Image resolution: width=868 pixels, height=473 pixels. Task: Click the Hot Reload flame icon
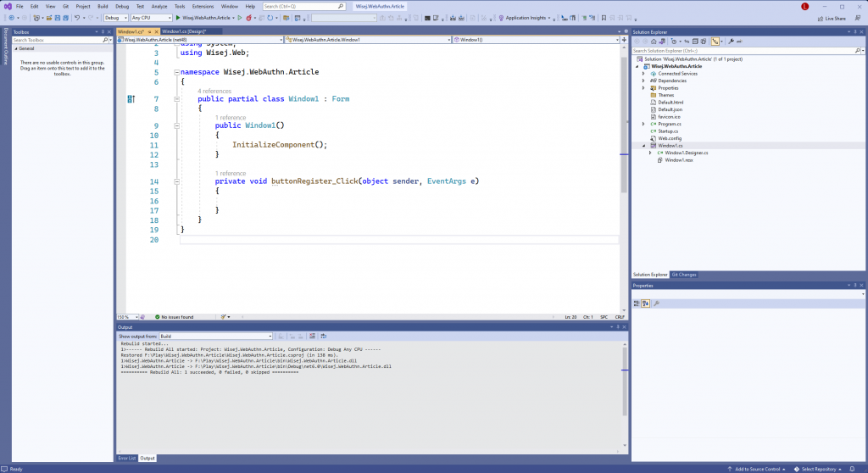pos(248,18)
